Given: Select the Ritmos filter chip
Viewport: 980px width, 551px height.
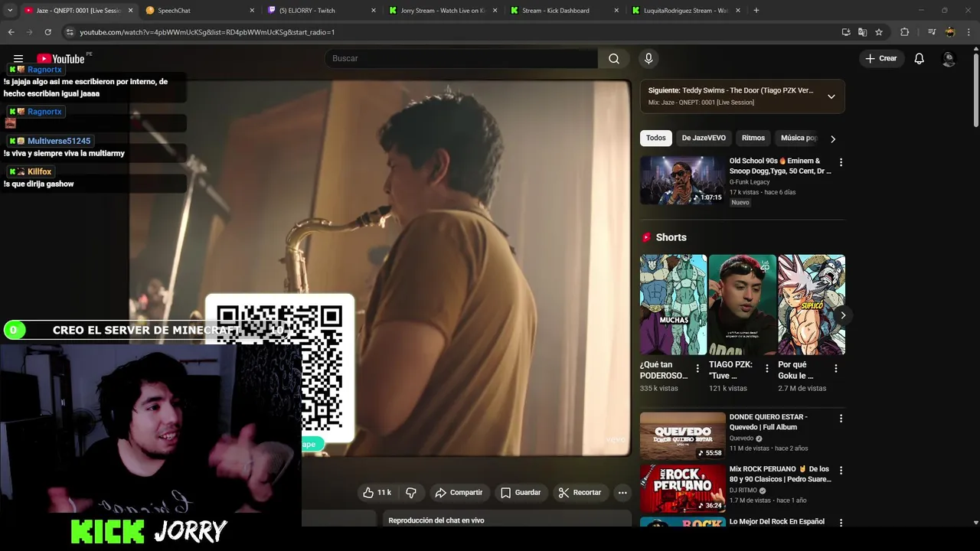Looking at the screenshot, I should (x=753, y=139).
